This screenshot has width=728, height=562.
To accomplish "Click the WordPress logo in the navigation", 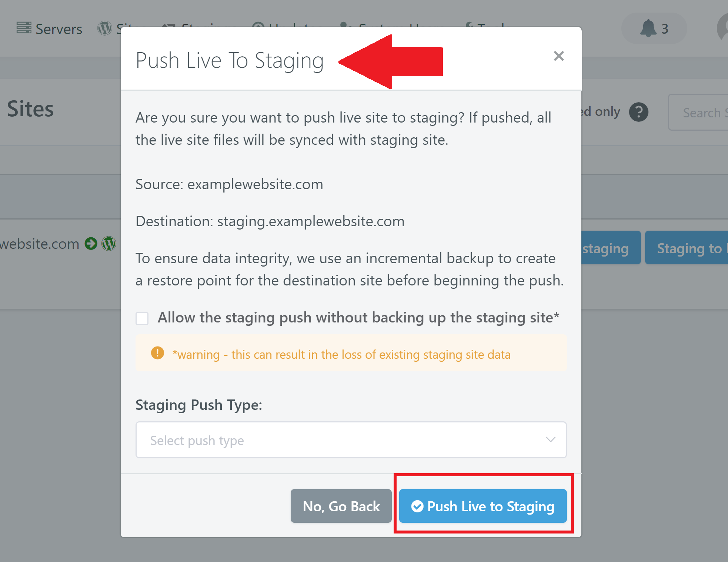I will tap(105, 28).
